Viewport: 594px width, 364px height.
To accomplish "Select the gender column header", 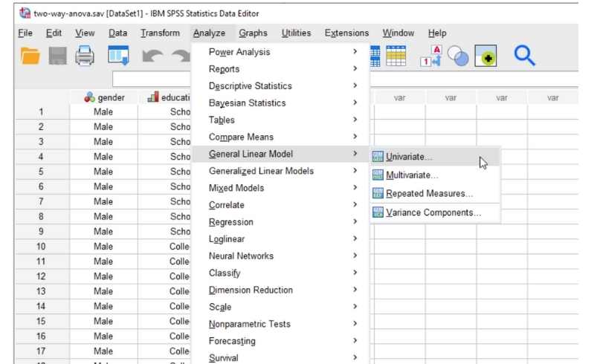I will [x=104, y=97].
